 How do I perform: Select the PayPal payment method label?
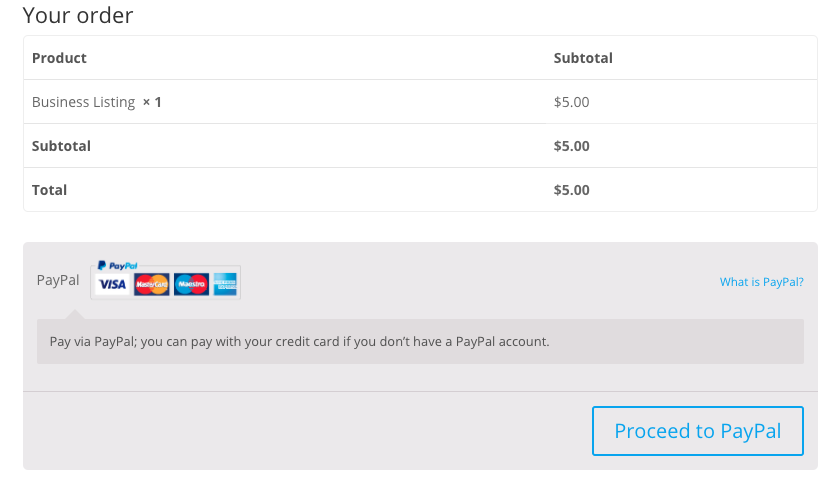[58, 280]
